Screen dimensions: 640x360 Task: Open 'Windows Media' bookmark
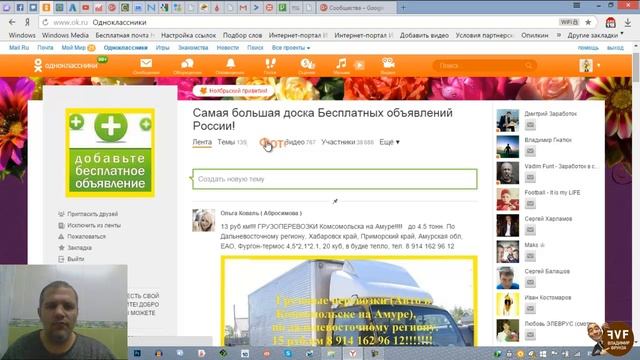click(65, 36)
